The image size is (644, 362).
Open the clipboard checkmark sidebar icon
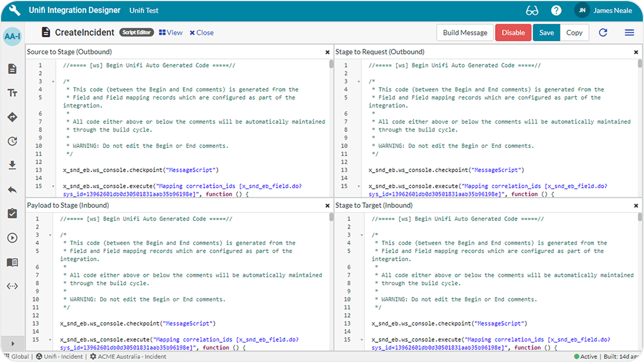(x=12, y=213)
